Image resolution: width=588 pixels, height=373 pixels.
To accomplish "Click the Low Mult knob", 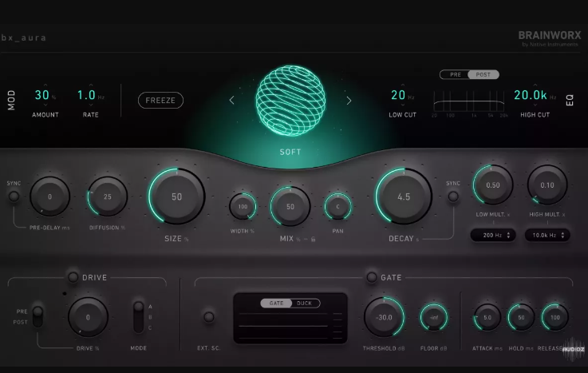I will [493, 185].
